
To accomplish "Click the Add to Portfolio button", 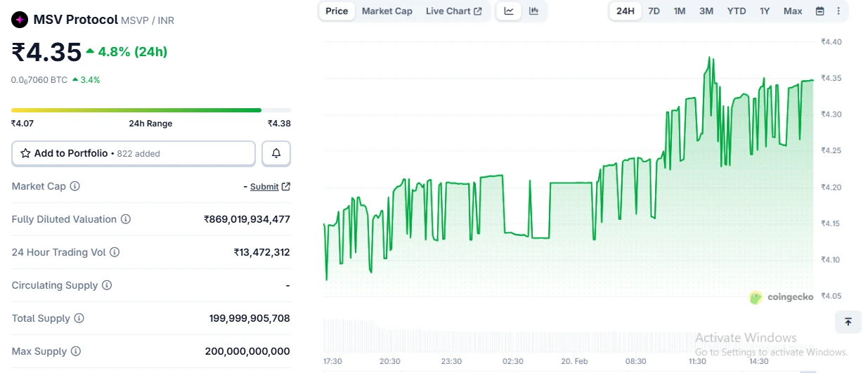I will coord(134,153).
